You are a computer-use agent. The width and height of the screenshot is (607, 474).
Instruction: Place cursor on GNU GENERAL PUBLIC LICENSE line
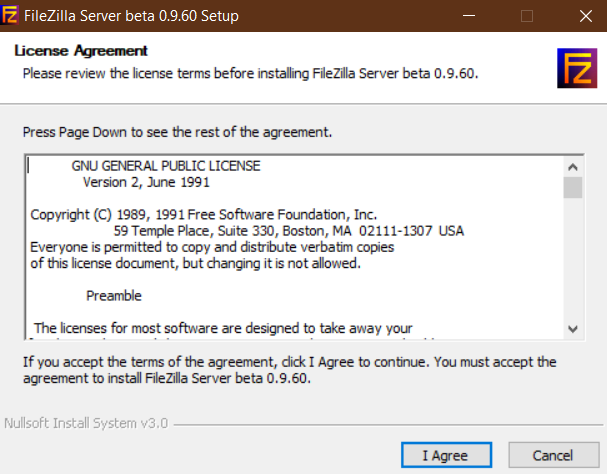166,166
